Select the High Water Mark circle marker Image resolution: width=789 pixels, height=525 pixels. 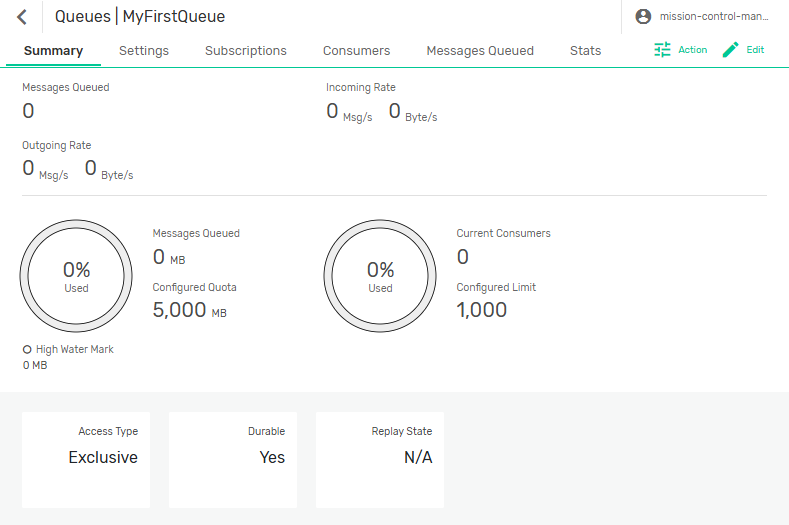tap(27, 349)
